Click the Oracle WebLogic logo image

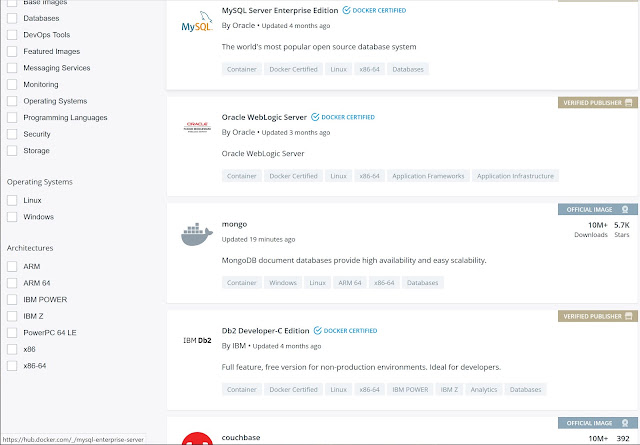click(x=197, y=127)
